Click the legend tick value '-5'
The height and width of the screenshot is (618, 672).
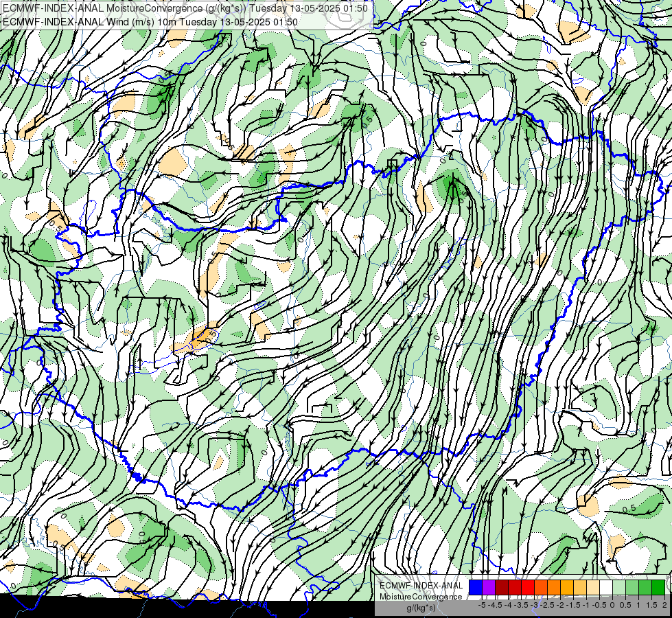pos(482,605)
